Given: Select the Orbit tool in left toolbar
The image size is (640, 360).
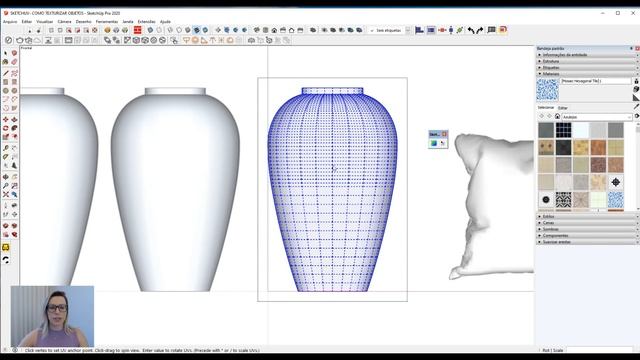Looking at the screenshot, I should coord(6,177).
